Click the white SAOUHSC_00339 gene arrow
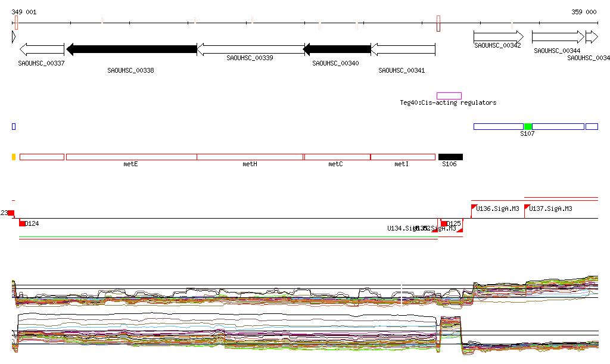 pyautogui.click(x=250, y=49)
